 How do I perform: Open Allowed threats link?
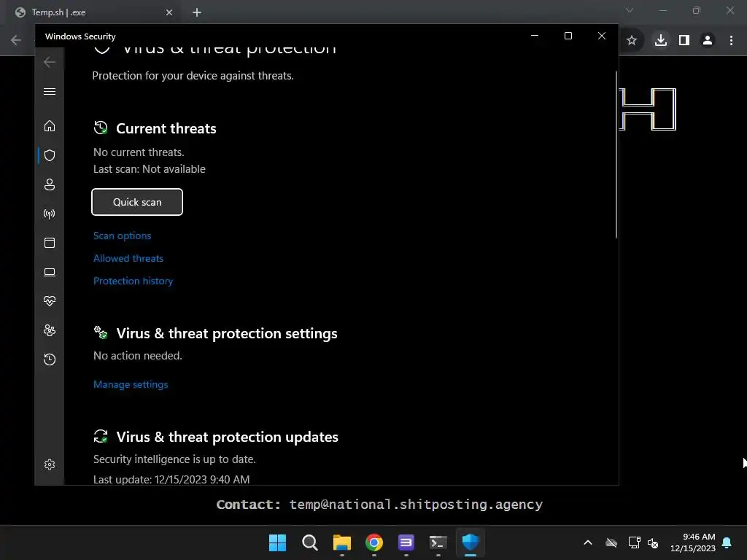coord(128,258)
